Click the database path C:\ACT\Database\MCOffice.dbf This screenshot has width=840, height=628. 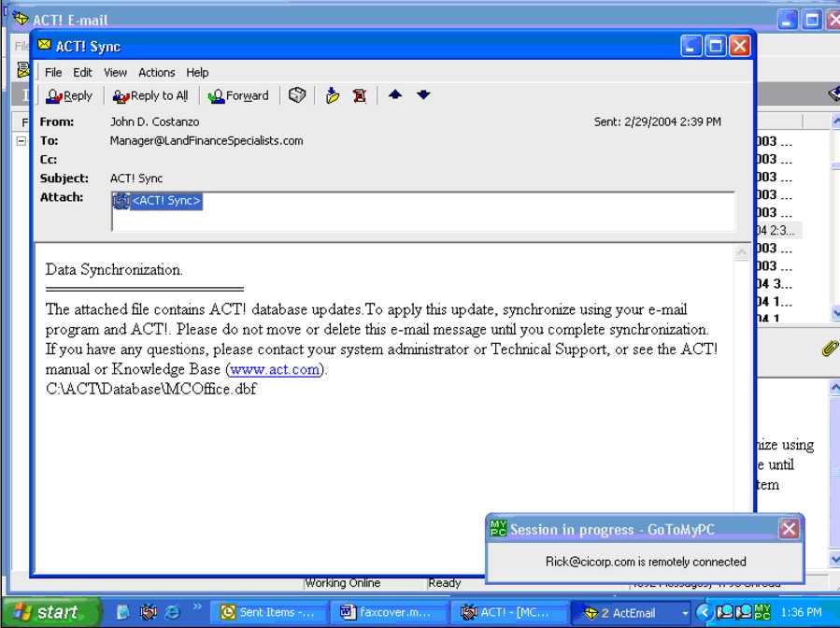(x=151, y=389)
